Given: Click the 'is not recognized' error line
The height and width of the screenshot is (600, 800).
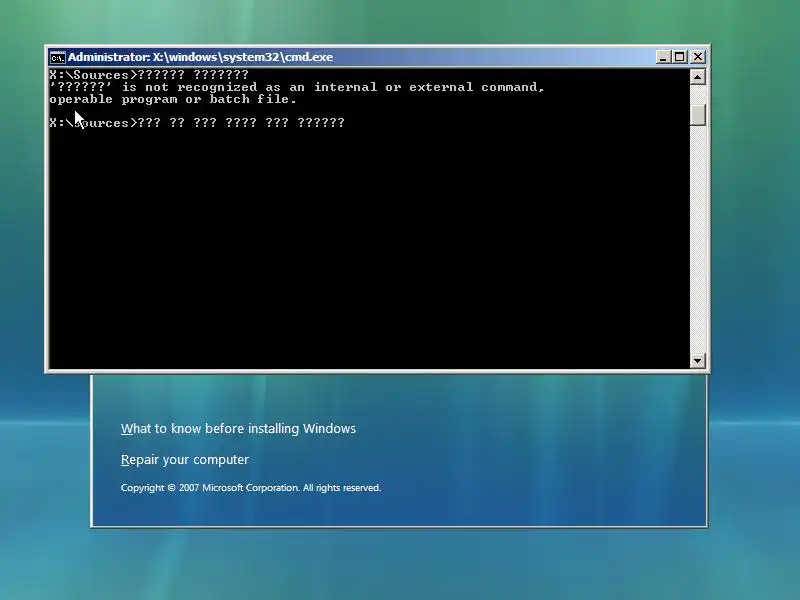Looking at the screenshot, I should point(297,87).
